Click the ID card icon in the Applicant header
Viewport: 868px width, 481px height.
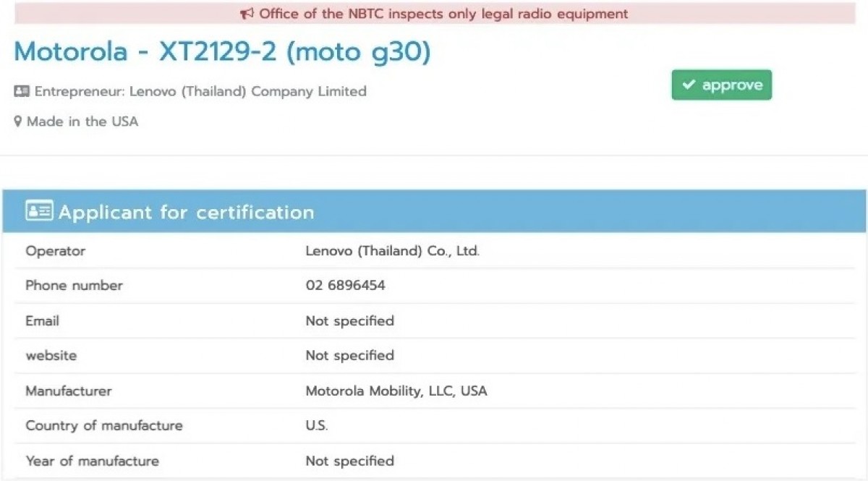pos(41,210)
